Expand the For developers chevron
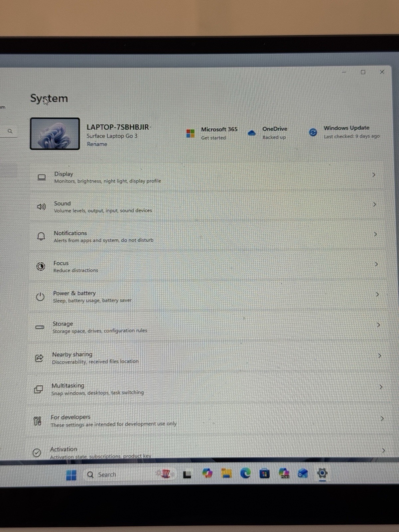The image size is (399, 532). [x=382, y=418]
